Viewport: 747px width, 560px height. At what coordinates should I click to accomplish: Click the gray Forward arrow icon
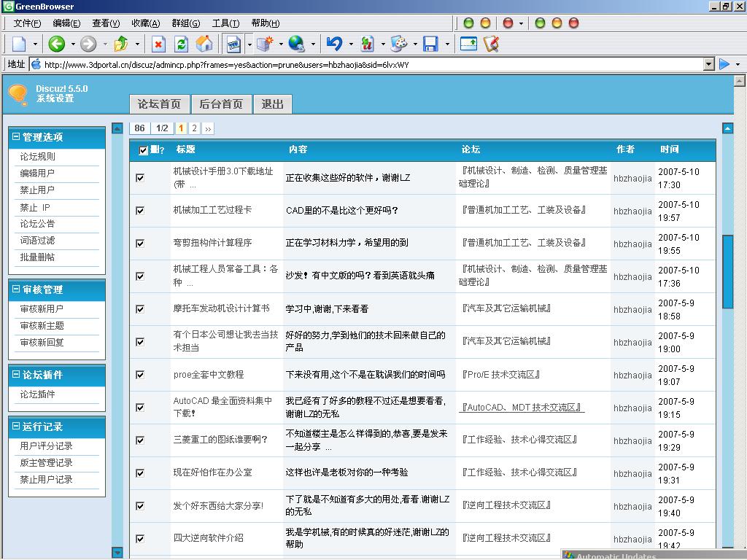88,44
